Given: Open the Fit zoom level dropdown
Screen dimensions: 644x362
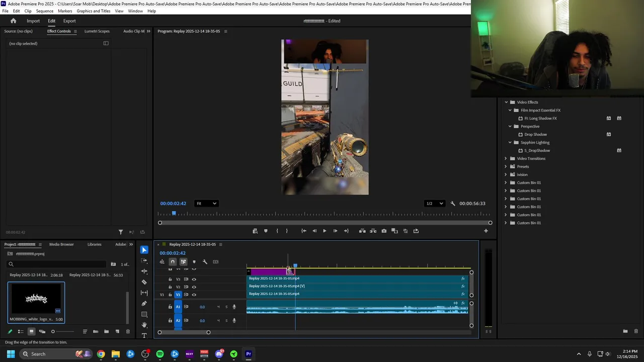Looking at the screenshot, I should pyautogui.click(x=206, y=204).
